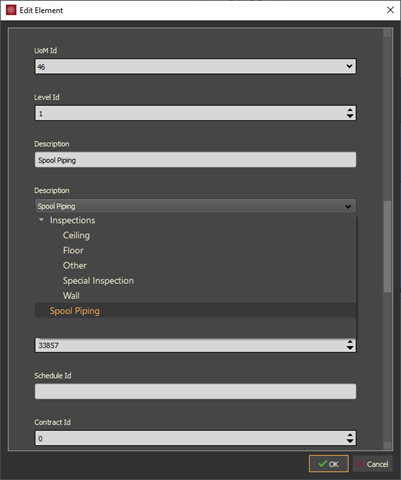This screenshot has height=480, width=401.
Task: Click the Schedule Id input field
Action: (195, 391)
